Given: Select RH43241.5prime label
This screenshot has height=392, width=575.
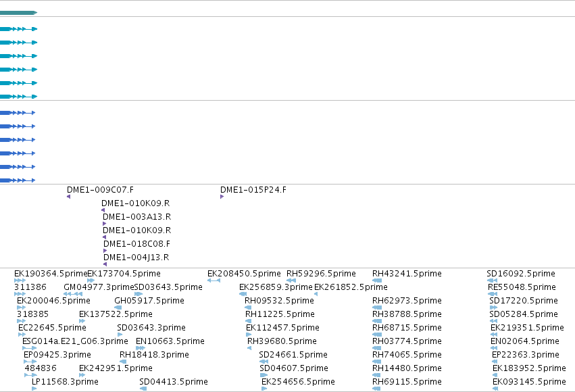Looking at the screenshot, I should tap(407, 274).
